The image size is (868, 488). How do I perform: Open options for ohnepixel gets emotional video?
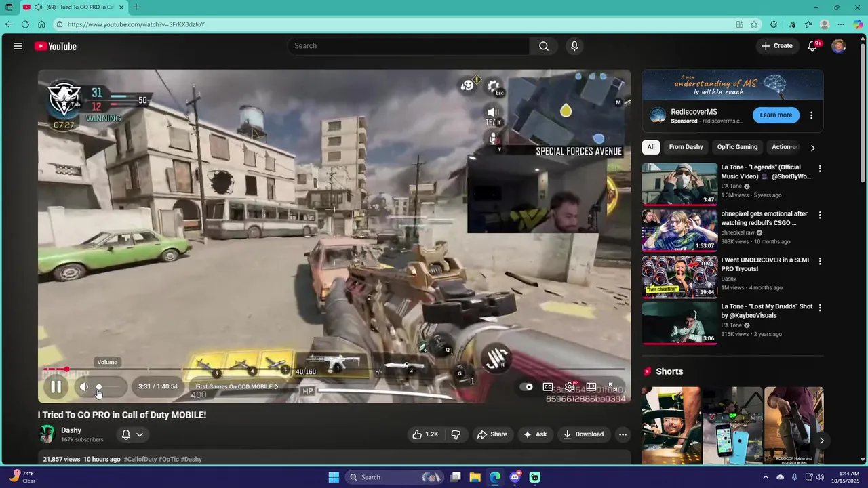820,216
